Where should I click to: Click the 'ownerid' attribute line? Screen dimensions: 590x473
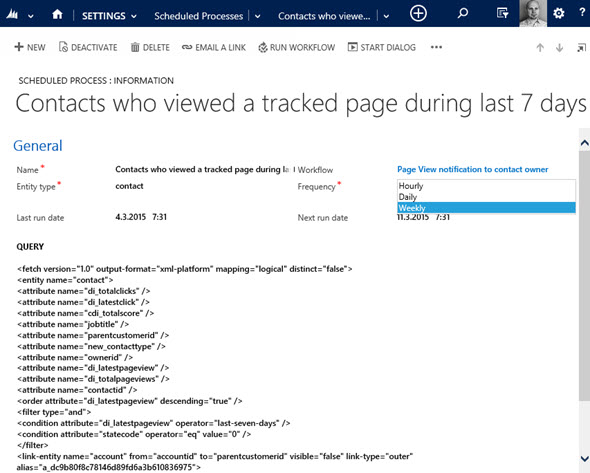pyautogui.click(x=75, y=357)
